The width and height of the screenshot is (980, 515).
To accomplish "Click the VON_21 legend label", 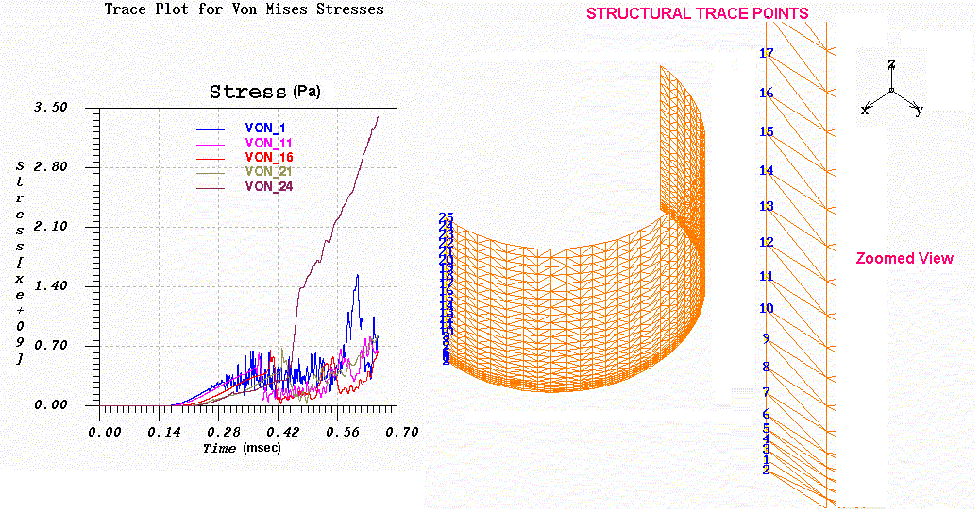I will [x=268, y=171].
